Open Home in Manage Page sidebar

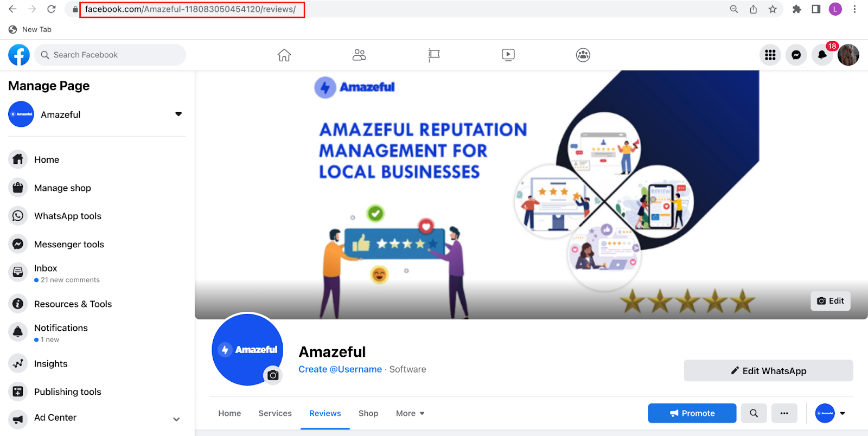(x=97, y=159)
